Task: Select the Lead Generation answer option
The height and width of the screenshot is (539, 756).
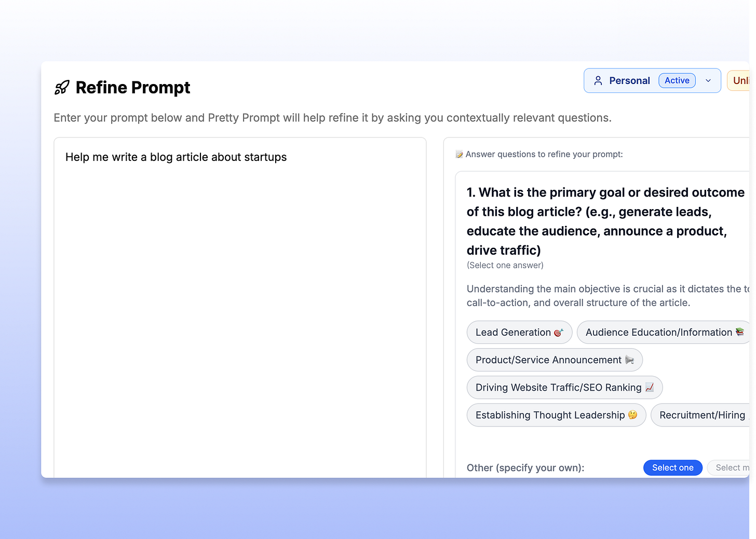Action: [519, 333]
